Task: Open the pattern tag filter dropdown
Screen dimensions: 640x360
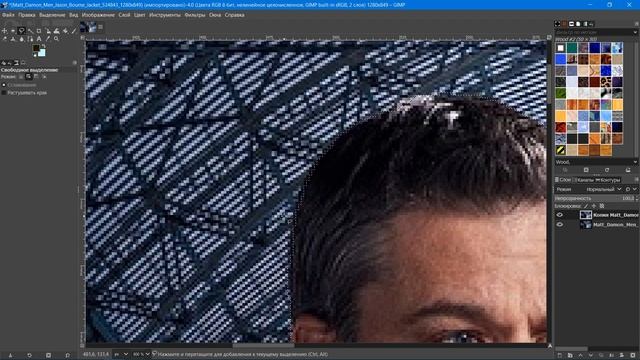Action: pyautogui.click(x=635, y=32)
